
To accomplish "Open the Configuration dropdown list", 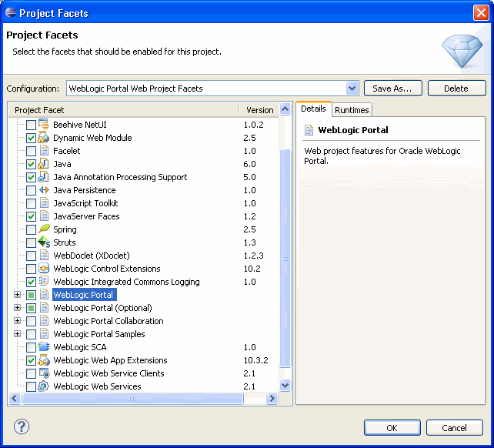I will (352, 89).
